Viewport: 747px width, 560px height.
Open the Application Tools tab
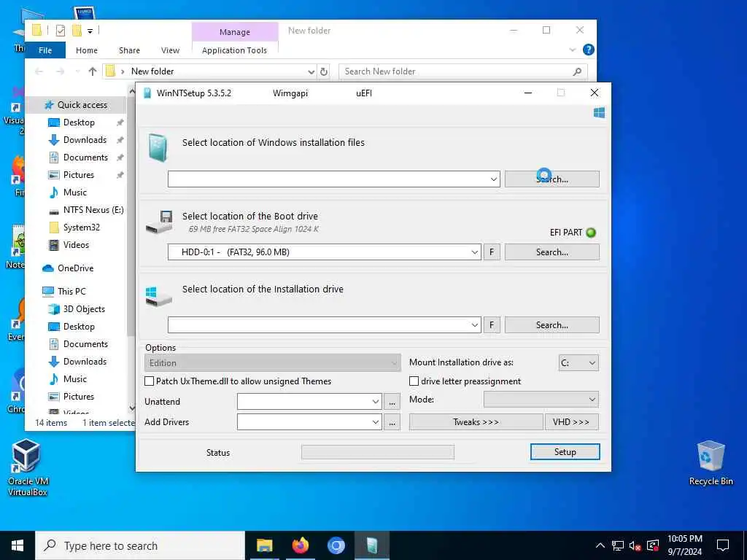coord(234,50)
